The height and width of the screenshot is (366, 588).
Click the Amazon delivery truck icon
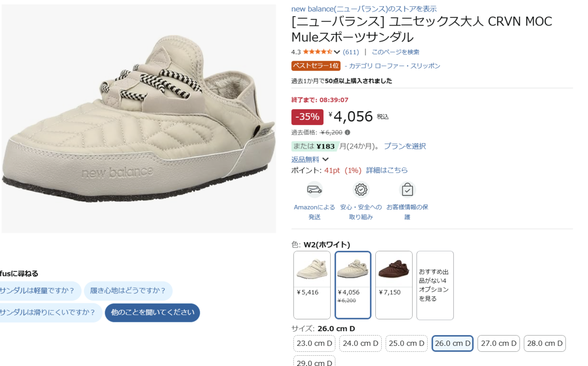point(314,189)
